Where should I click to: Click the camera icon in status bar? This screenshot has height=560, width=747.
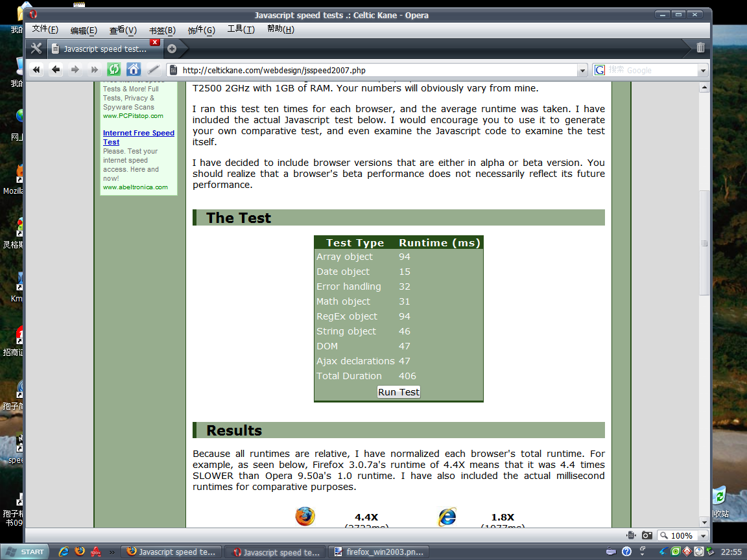tap(646, 536)
